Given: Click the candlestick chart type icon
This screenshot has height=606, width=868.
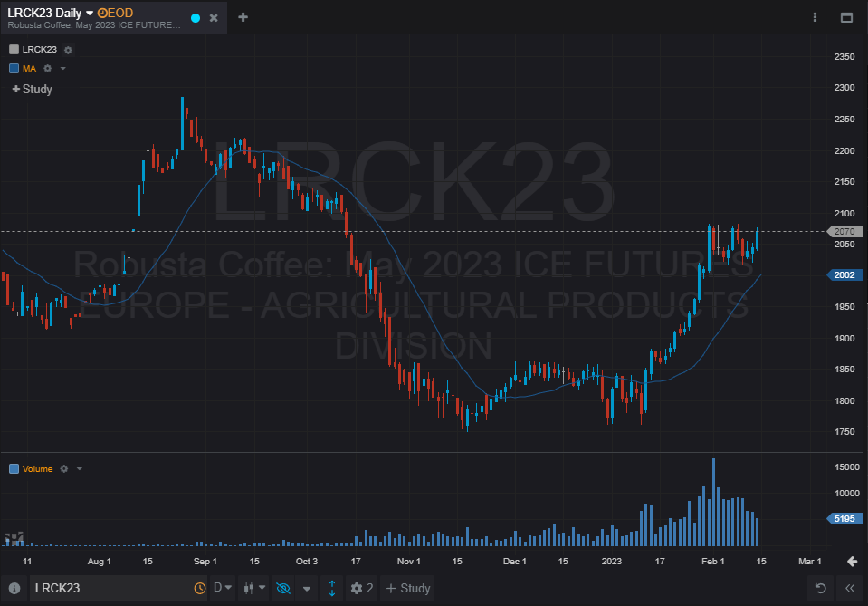Looking at the screenshot, I should point(249,588).
